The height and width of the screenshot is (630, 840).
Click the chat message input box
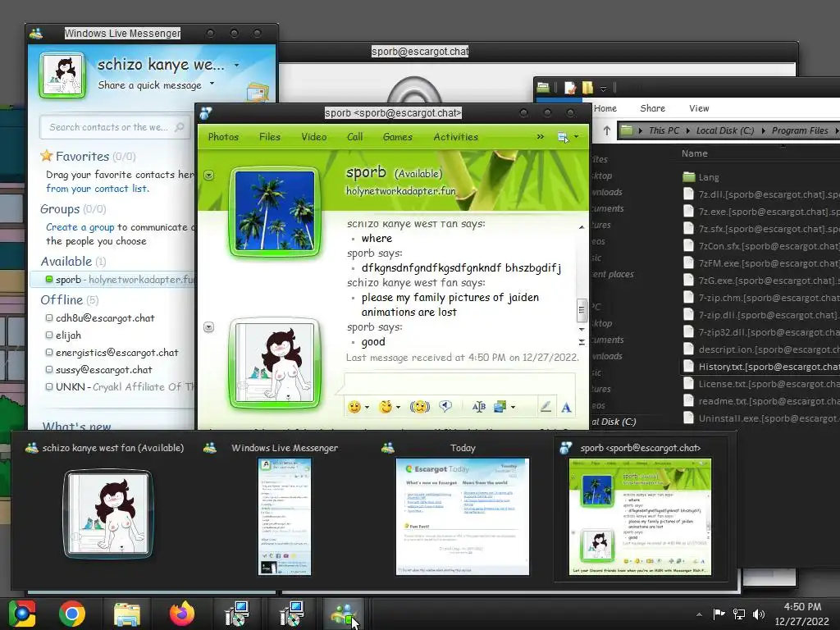pos(459,382)
